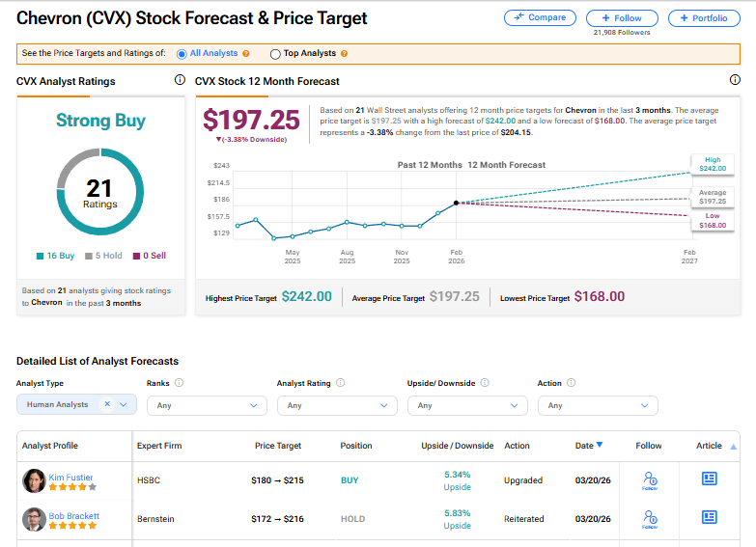Remove the Human Analysts filter chip
Viewport: 756px width, 547px height.
pos(107,405)
